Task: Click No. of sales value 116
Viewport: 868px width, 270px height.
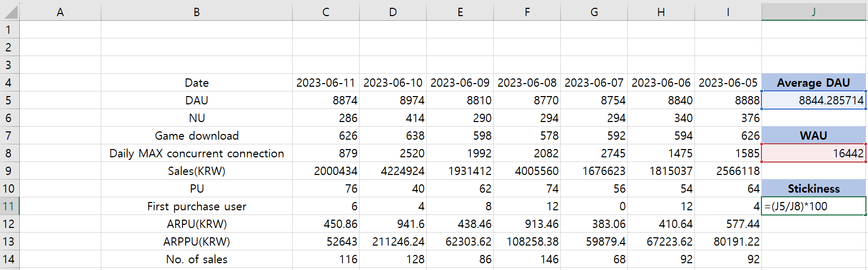Action: click(326, 259)
